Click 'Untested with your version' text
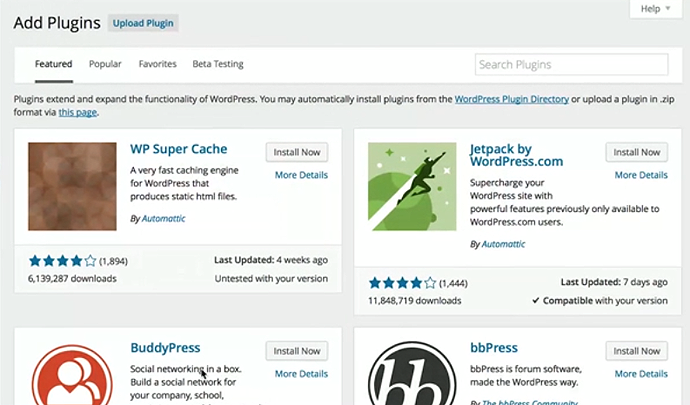This screenshot has width=690, height=405. (271, 279)
